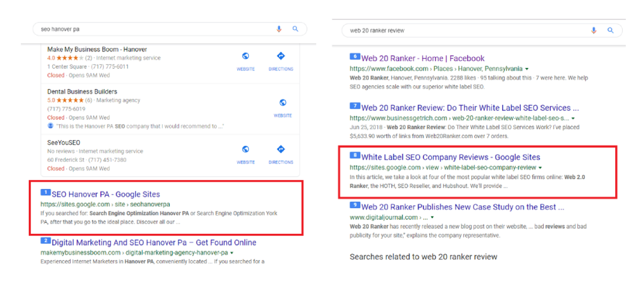Select 'Dental Business Builders' listing title
Screen dimensions: 644x283
point(82,92)
